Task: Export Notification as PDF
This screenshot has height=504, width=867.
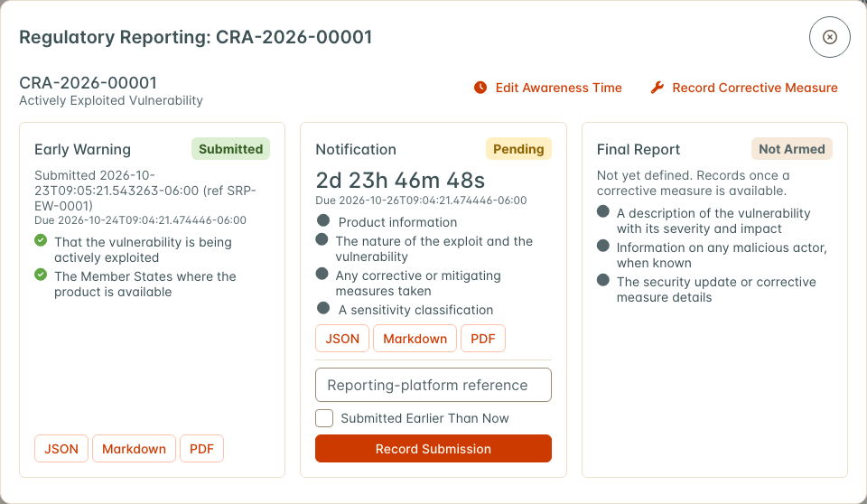Action: point(482,339)
